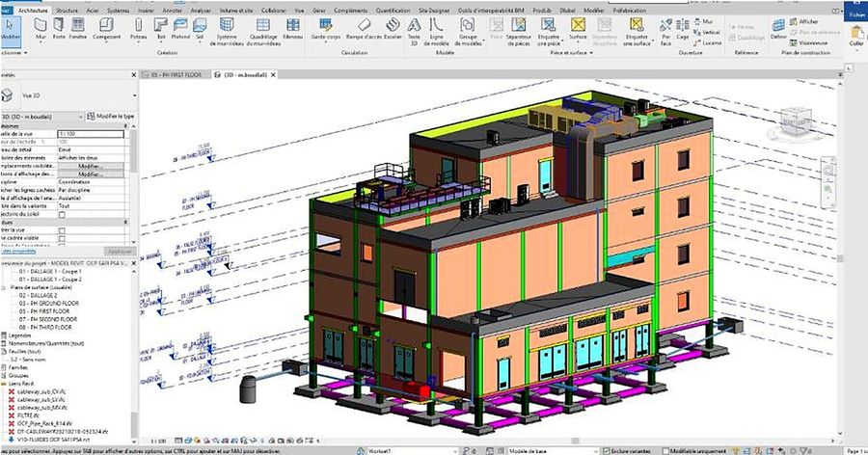Open the Vue 3D type selector dropdown
Screen dimensions: 868x455
pyautogui.click(x=134, y=95)
